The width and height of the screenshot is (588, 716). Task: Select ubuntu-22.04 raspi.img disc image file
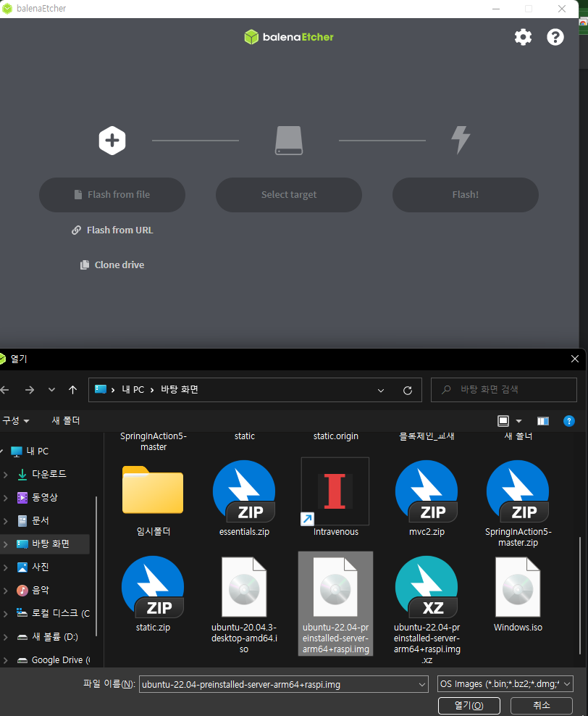[335, 604]
